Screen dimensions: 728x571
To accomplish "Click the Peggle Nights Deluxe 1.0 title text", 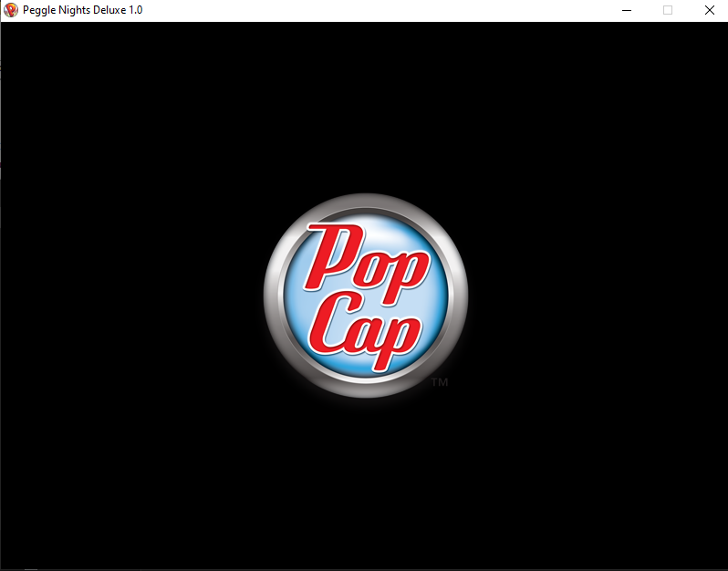I will click(x=83, y=10).
